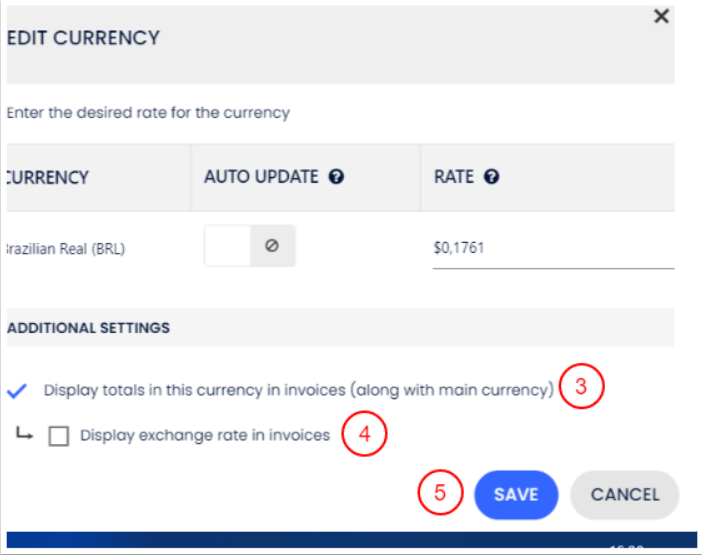Click the Display exchange rate in invoices label
The width and height of the screenshot is (702, 555).
coord(205,435)
